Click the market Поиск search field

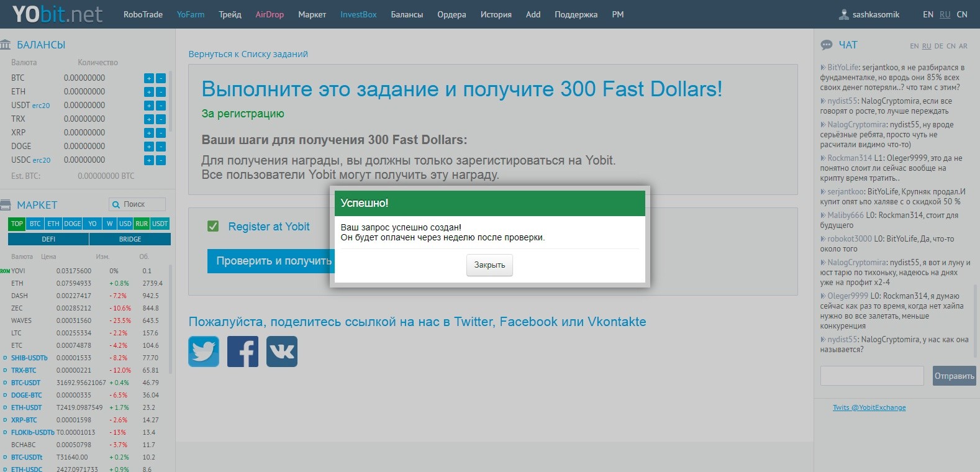(137, 204)
